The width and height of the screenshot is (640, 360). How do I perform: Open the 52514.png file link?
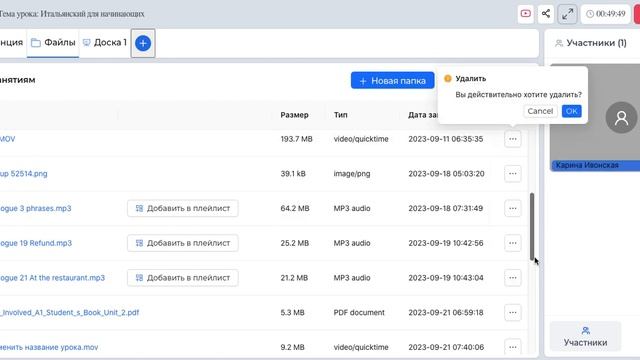pyautogui.click(x=24, y=173)
